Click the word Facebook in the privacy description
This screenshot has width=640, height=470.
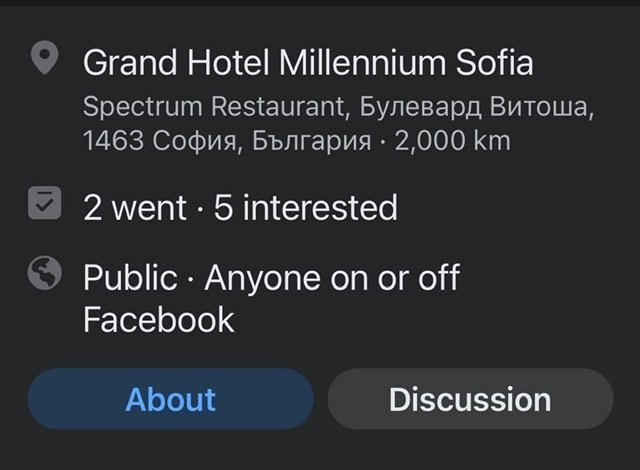[158, 320]
